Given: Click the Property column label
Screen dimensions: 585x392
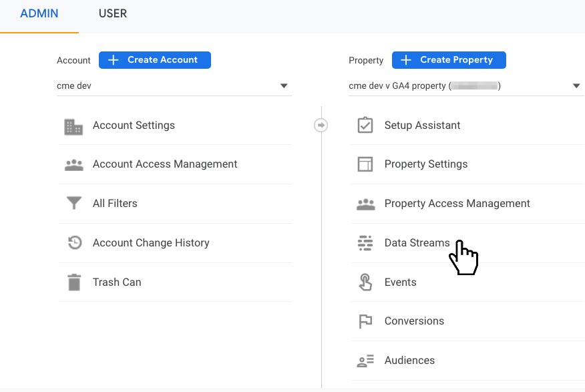Looking at the screenshot, I should (366, 60).
